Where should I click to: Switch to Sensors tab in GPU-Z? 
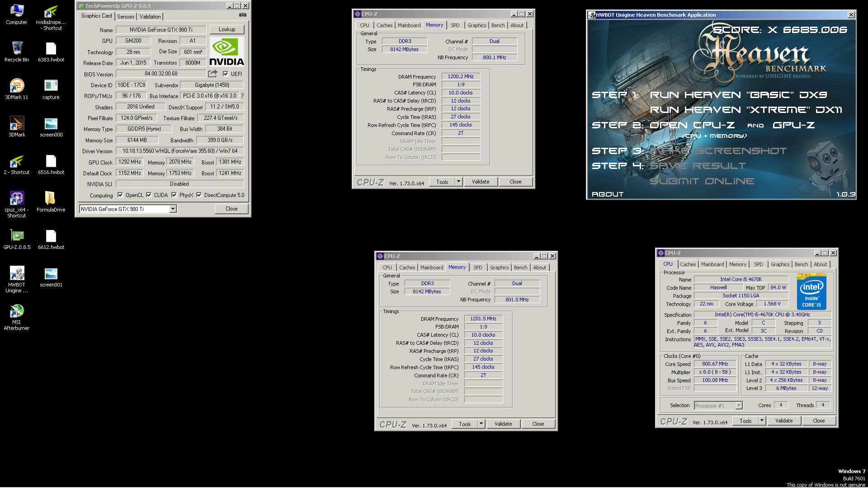126,17
